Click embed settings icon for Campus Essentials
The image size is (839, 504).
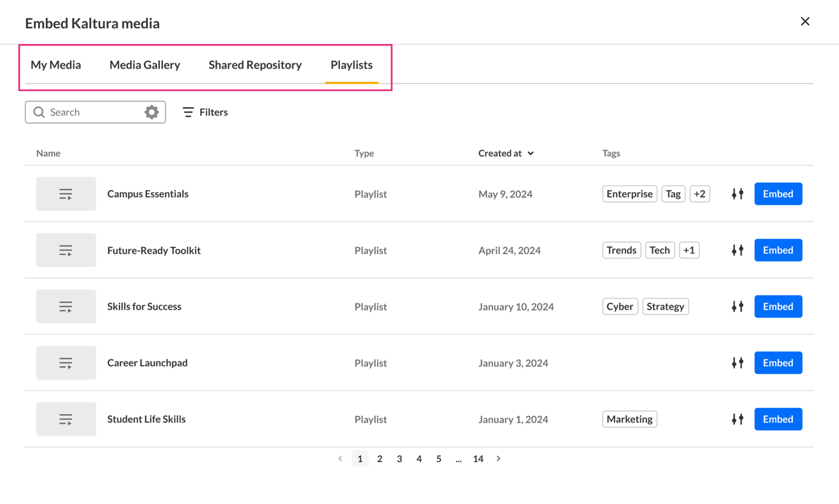(x=737, y=194)
